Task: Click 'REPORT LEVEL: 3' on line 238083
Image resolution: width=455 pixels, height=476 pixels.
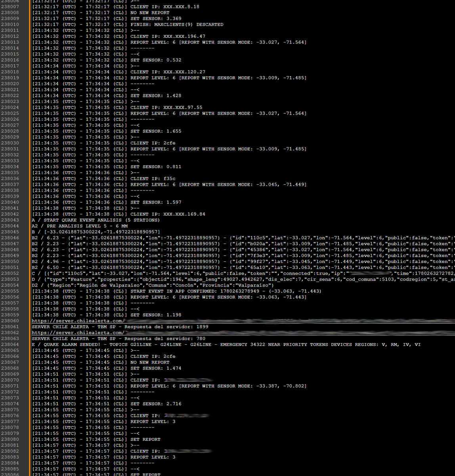Action: click(153, 457)
